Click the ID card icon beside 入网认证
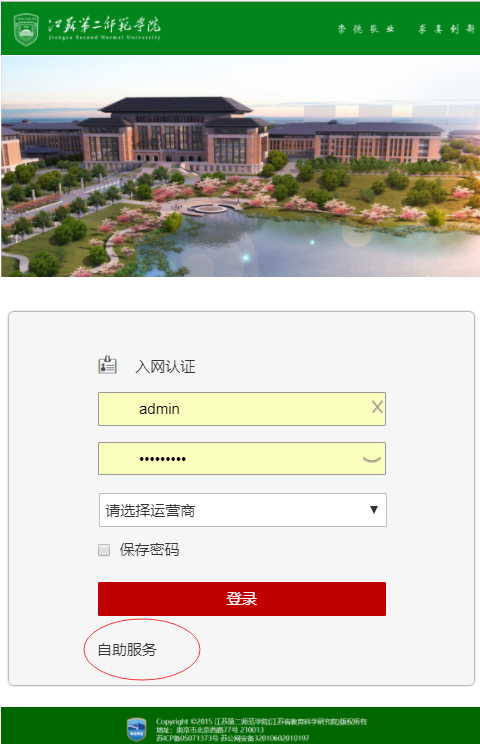480x744 pixels. click(108, 365)
